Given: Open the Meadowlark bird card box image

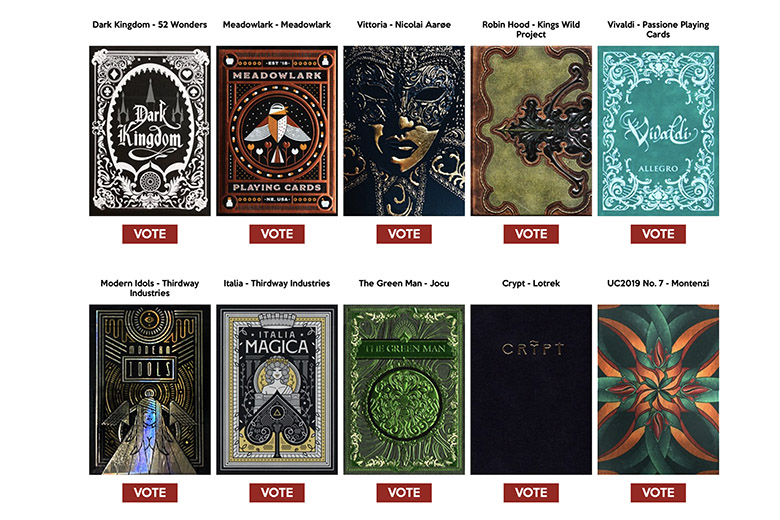Looking at the screenshot, I should pyautogui.click(x=277, y=131).
